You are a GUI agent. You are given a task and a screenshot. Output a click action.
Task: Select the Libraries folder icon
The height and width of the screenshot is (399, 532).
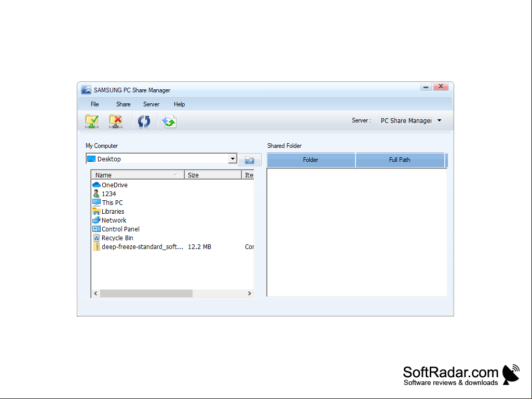pos(97,211)
